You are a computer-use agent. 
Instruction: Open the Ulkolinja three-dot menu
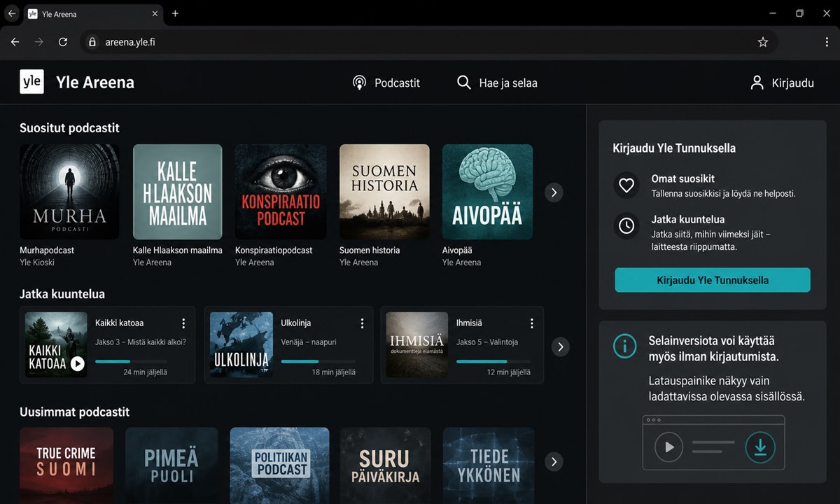(362, 323)
